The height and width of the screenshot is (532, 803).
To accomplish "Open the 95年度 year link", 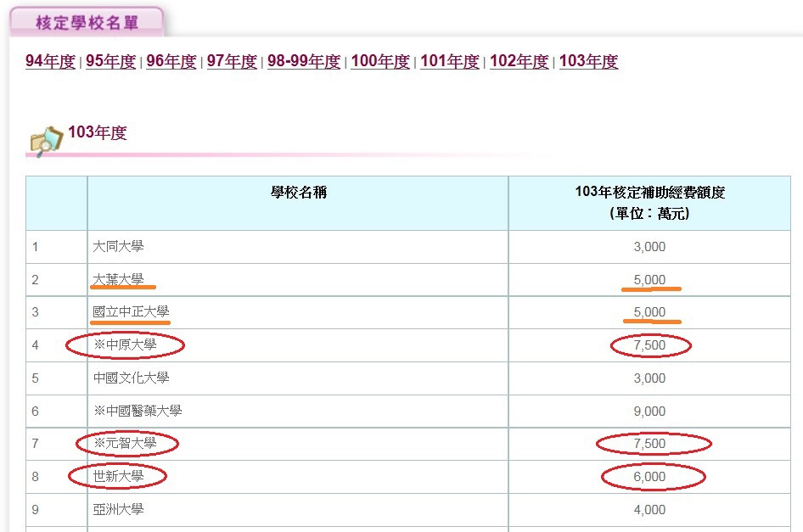I will click(110, 61).
